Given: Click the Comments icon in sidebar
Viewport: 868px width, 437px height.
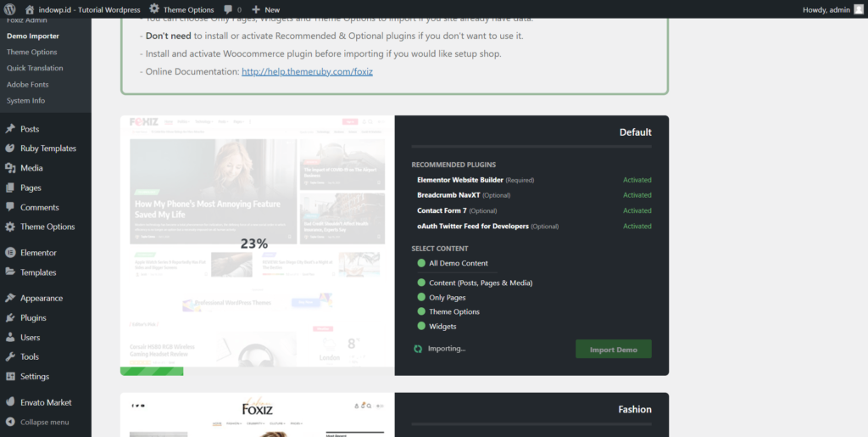Looking at the screenshot, I should click(x=10, y=206).
